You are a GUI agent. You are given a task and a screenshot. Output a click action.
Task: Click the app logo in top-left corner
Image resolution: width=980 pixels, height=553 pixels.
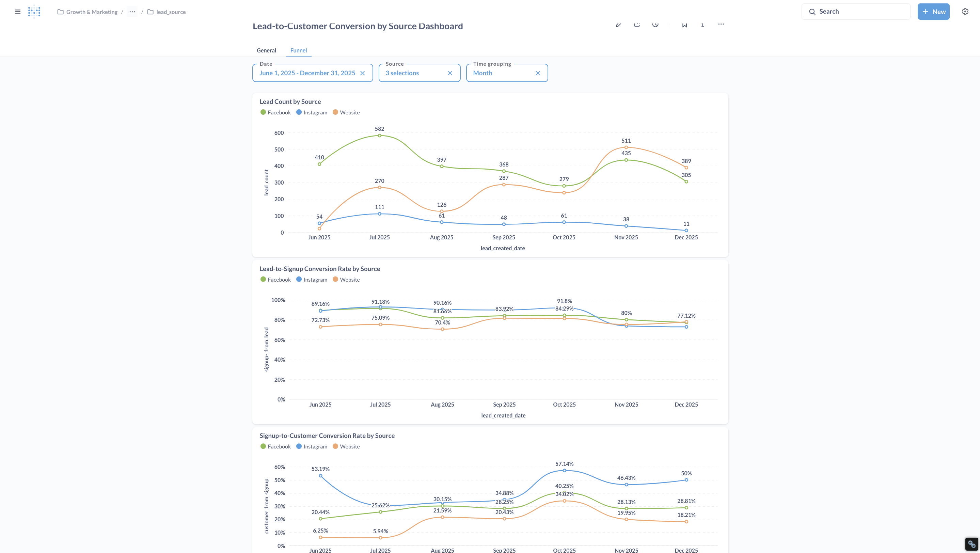[x=34, y=12]
